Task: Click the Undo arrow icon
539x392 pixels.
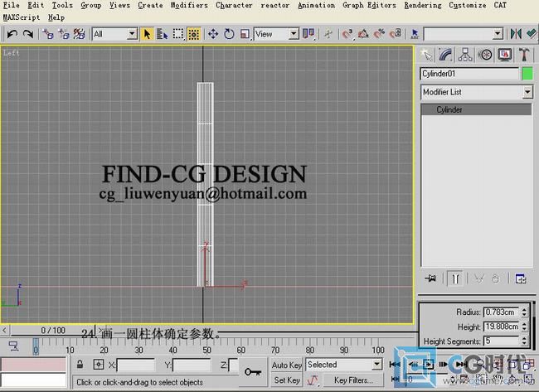Action: coord(12,34)
